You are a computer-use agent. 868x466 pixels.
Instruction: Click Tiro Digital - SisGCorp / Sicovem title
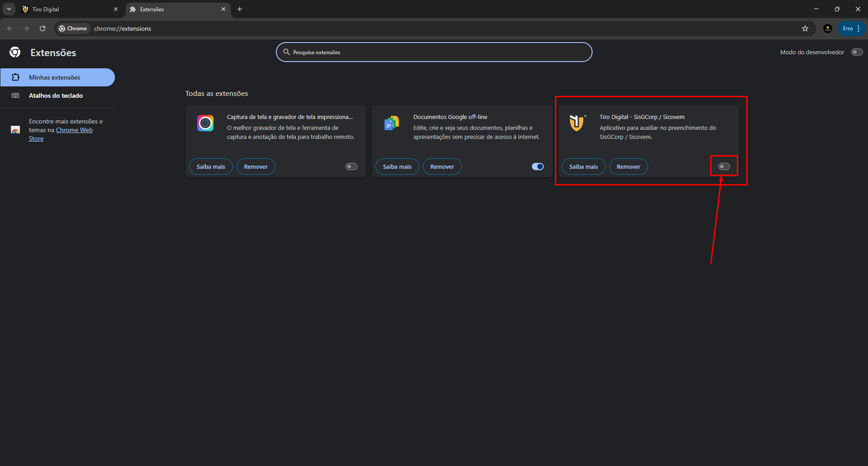642,117
